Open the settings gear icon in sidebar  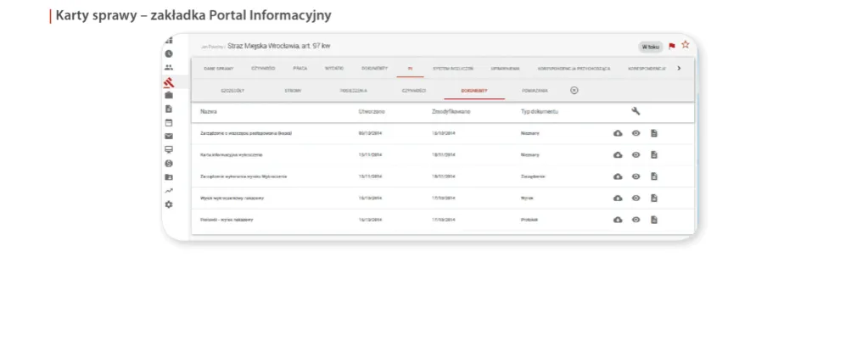(x=169, y=204)
